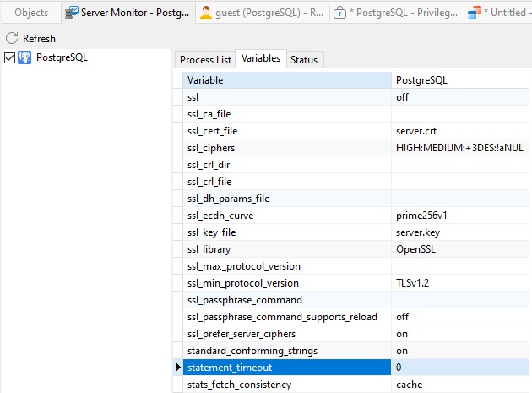Select the ssl_min_protocol_version variable
This screenshot has width=532, height=393.
click(x=287, y=283)
